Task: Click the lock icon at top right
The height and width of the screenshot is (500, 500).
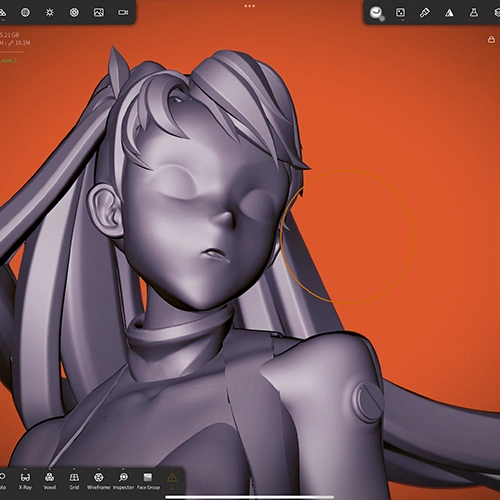Action: (491, 40)
